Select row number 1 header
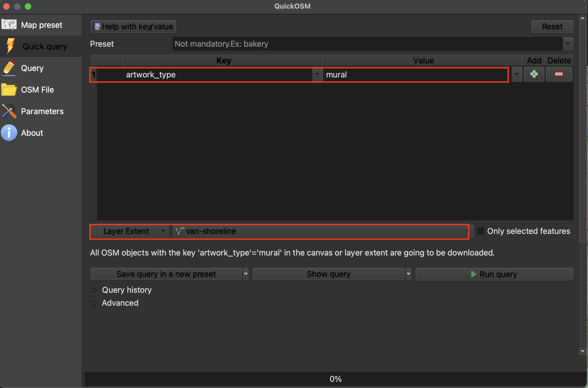This screenshot has height=388, width=588. coord(94,74)
